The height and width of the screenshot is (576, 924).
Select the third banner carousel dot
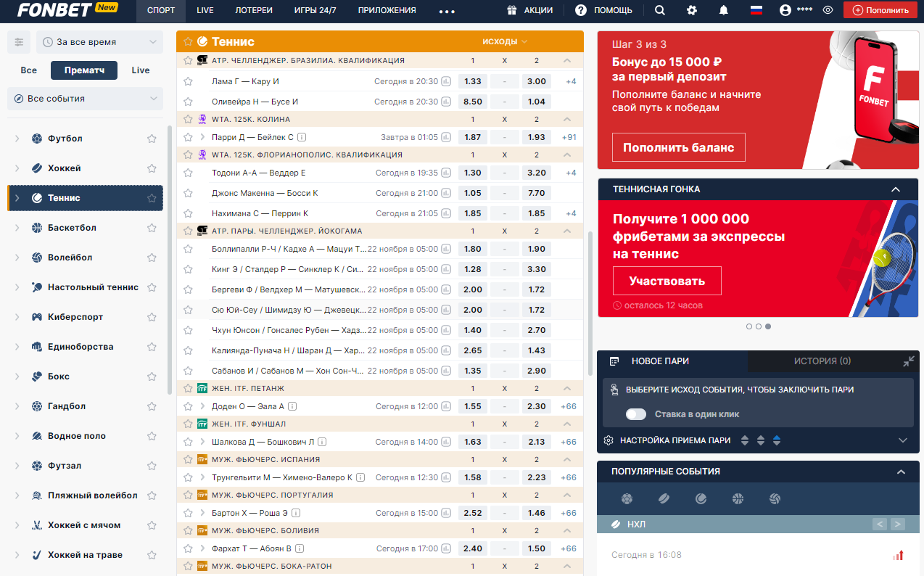tap(768, 326)
